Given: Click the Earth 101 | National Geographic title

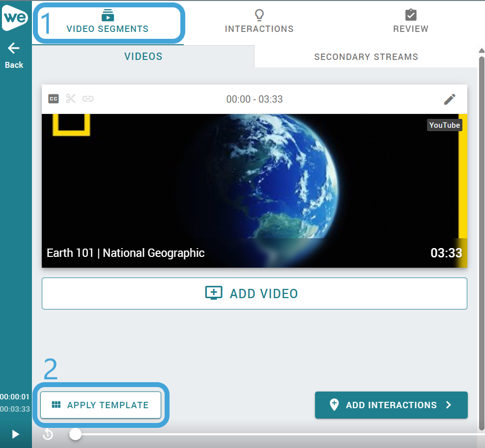Looking at the screenshot, I should (x=126, y=253).
